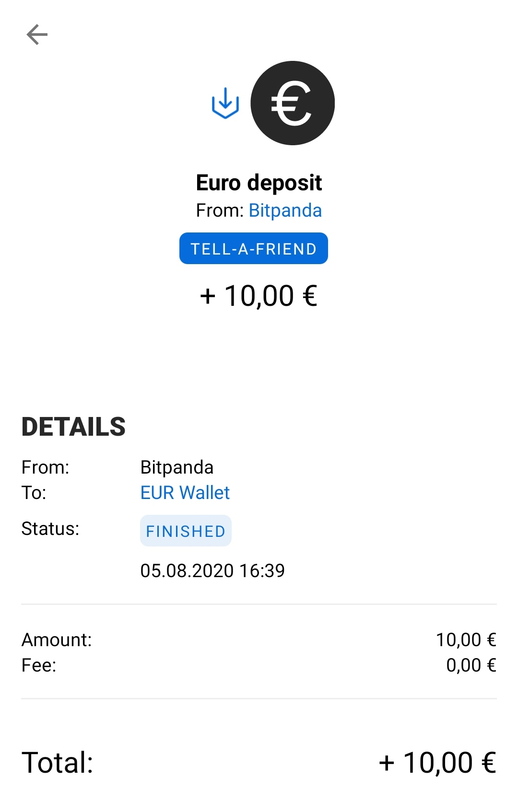Tap the dark Euro symbol circle
This screenshot has width=518, height=812.
pos(293,103)
